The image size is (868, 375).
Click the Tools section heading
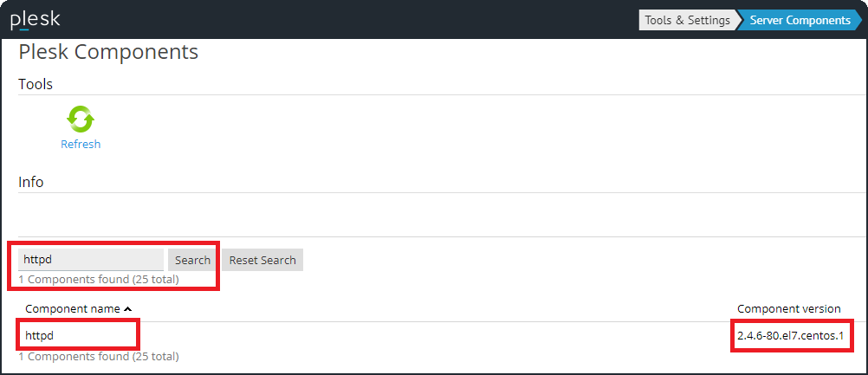tap(36, 84)
